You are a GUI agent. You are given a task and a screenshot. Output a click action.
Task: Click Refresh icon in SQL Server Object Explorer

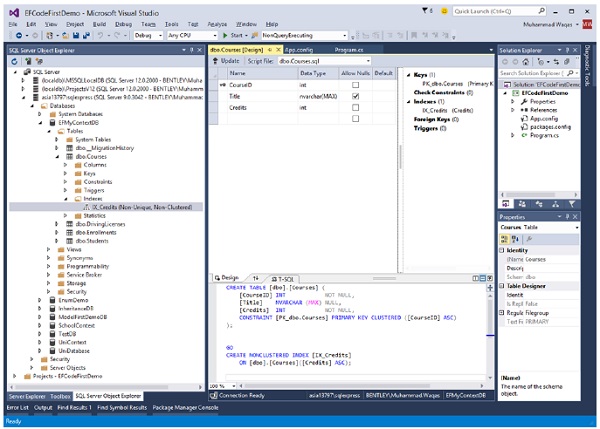13,61
